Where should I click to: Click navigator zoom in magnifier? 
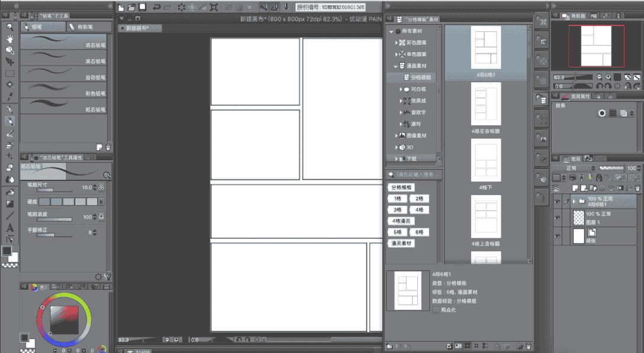[x=608, y=77]
